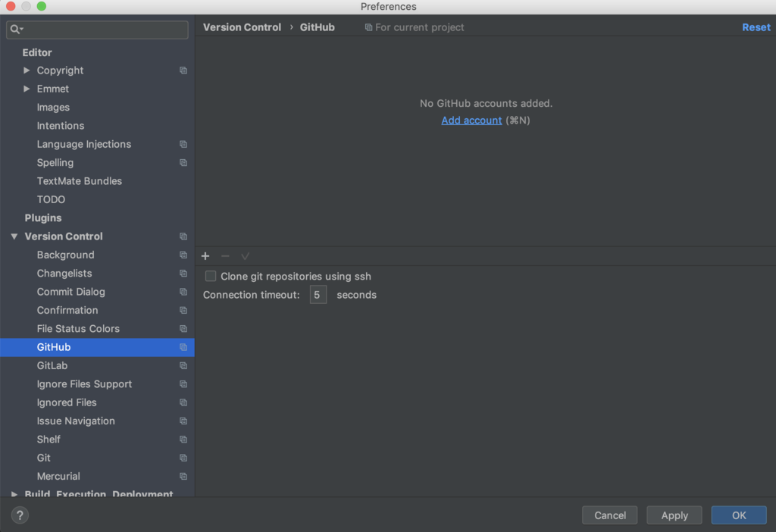
Task: Click the Cancel button
Action: click(610, 515)
